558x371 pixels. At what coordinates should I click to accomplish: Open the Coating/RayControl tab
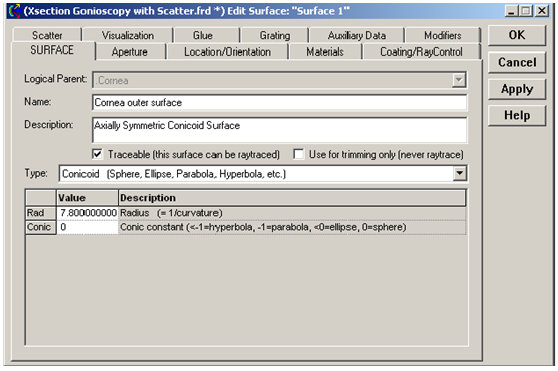coord(421,52)
